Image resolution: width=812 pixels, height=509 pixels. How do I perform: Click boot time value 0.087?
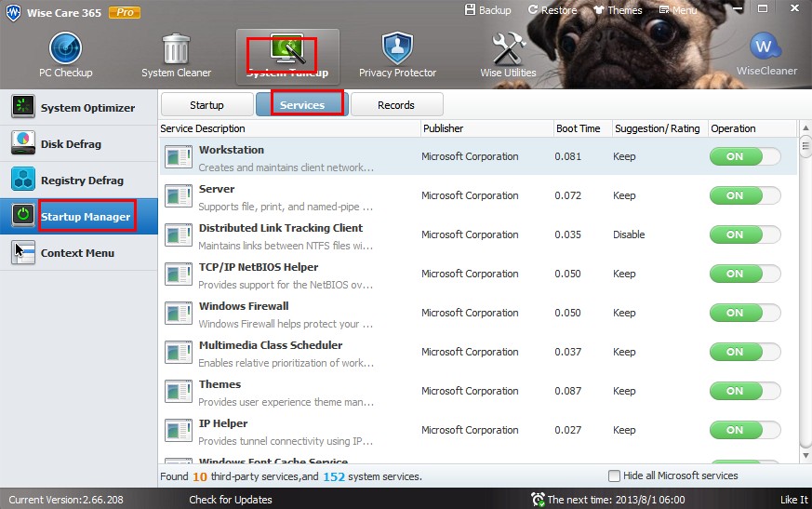pyautogui.click(x=567, y=392)
